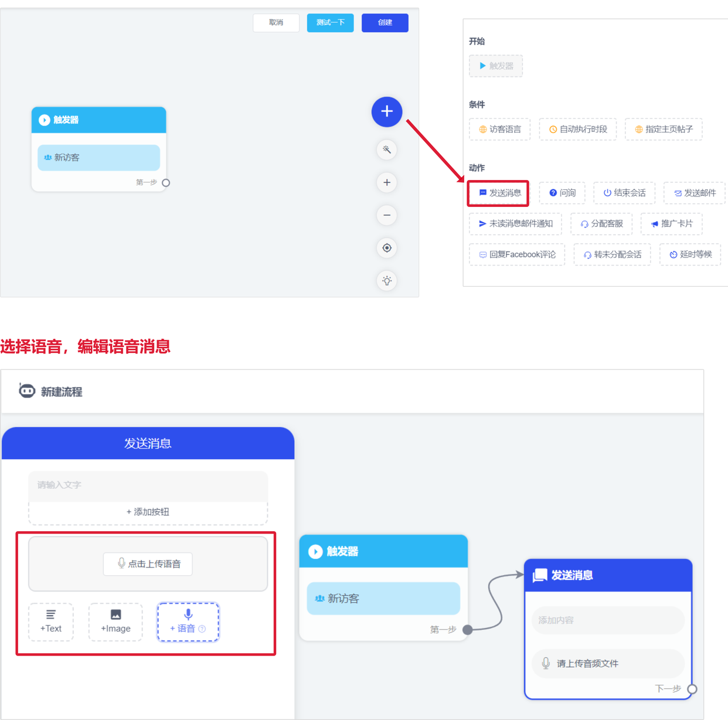Viewport: 728px width, 720px height.
Task: Click the 第一步 connector circle in top canvas
Action: tap(166, 183)
